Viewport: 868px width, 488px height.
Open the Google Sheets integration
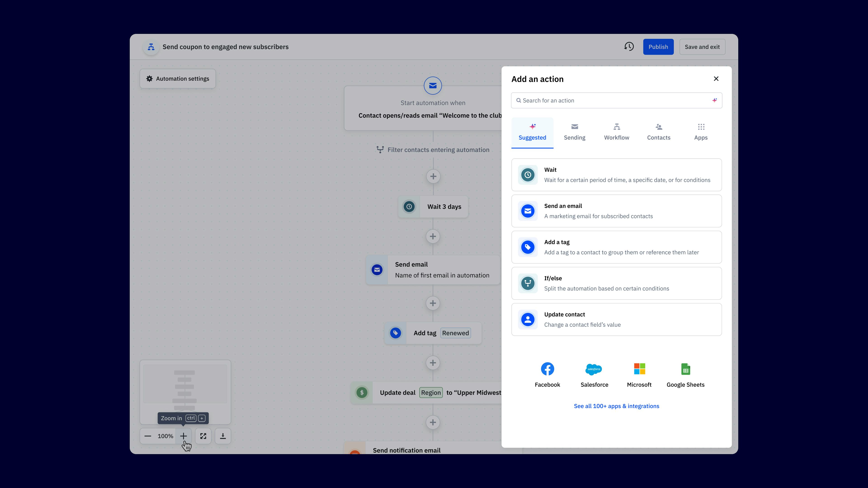tap(685, 369)
